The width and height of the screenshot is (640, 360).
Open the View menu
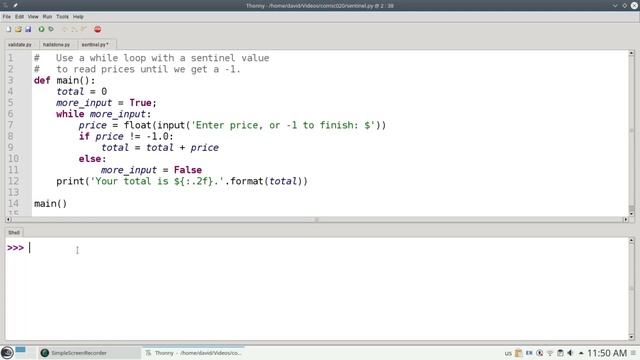[33, 17]
